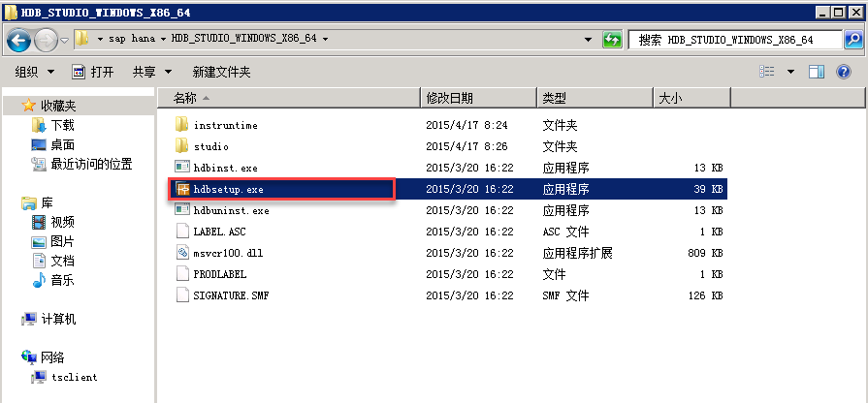Select 网络 in the navigation pane
This screenshot has height=403, width=868.
(x=52, y=357)
